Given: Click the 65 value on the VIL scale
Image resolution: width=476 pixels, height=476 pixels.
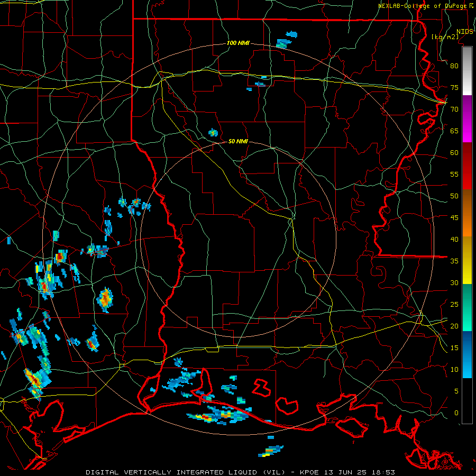Looking at the screenshot, I should [x=454, y=131].
